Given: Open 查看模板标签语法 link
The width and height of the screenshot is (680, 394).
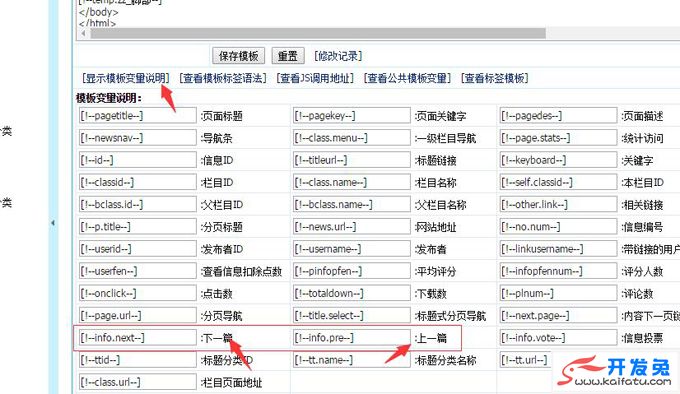Looking at the screenshot, I should pos(223,78).
